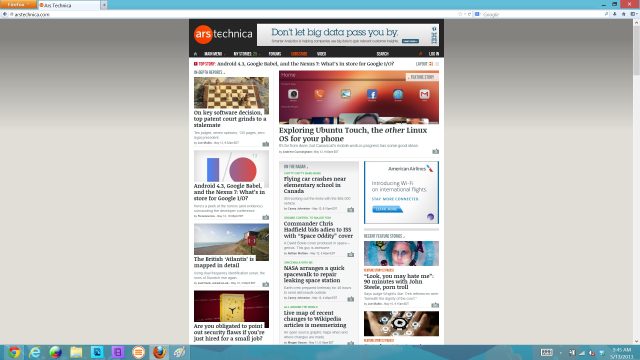Image resolution: width=640 pixels, height=360 pixels.
Task: Open 'Commander Chris Hadfield bids adieu to ISS' story
Action: [318, 230]
